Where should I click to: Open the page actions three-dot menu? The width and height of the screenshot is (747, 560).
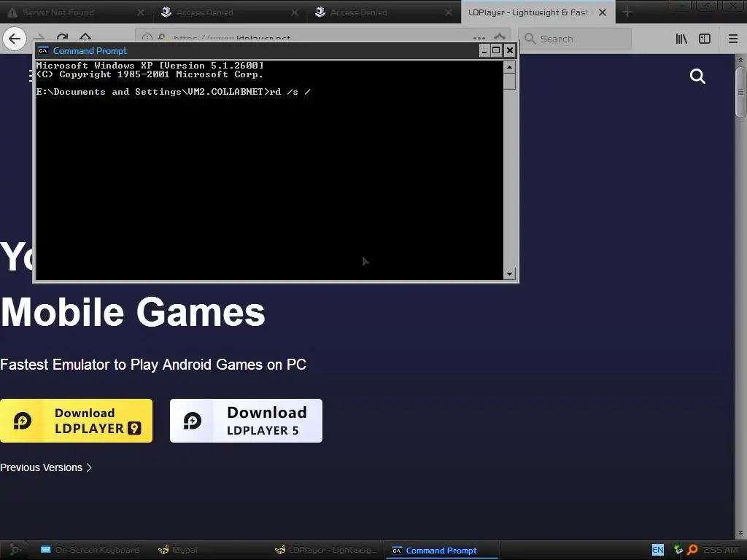pyautogui.click(x=479, y=37)
